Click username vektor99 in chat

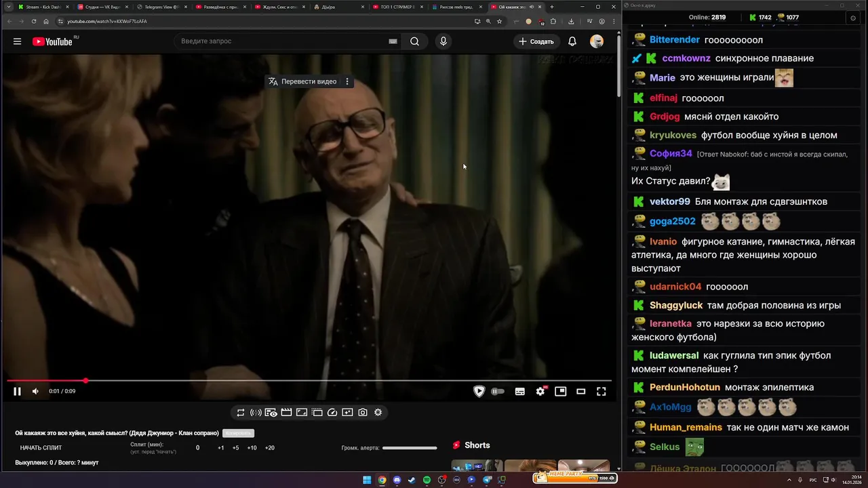670,201
